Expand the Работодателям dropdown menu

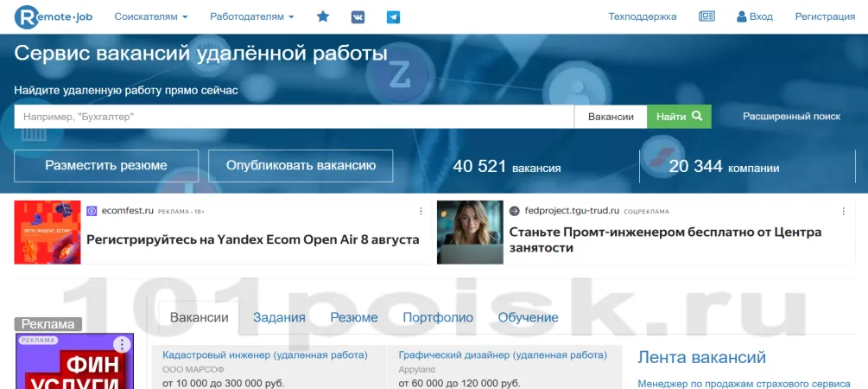point(252,16)
